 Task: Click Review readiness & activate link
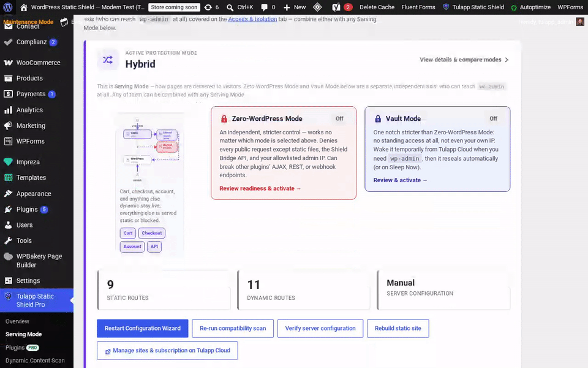(x=260, y=188)
